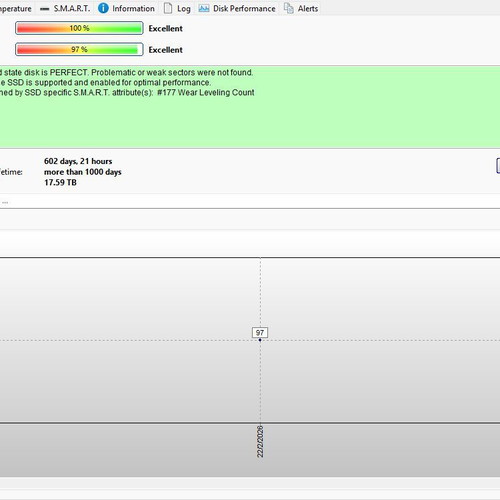
Task: Open the Disk Performance tab label
Action: click(x=244, y=8)
